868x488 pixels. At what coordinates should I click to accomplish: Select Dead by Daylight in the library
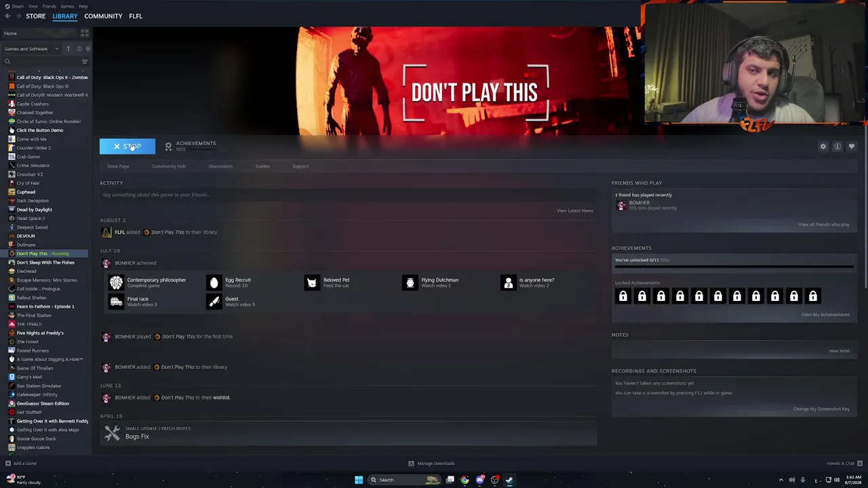tap(34, 209)
